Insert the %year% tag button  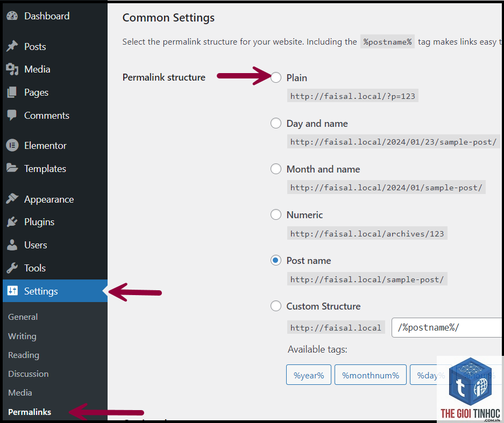click(309, 375)
